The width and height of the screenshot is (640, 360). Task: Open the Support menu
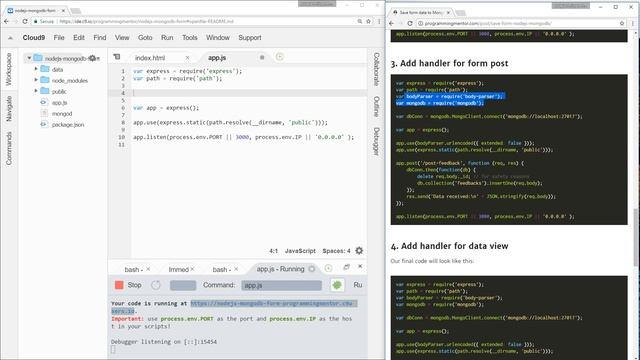249,38
